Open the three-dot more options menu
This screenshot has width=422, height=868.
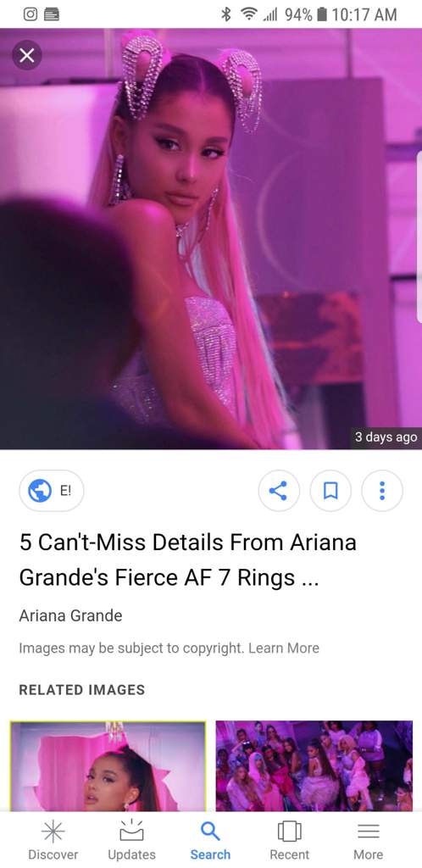[381, 491]
